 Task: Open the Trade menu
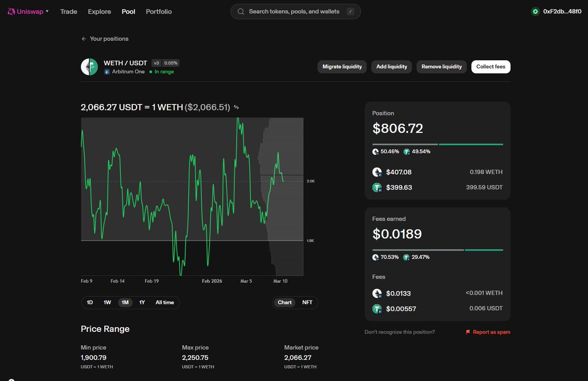tap(69, 11)
